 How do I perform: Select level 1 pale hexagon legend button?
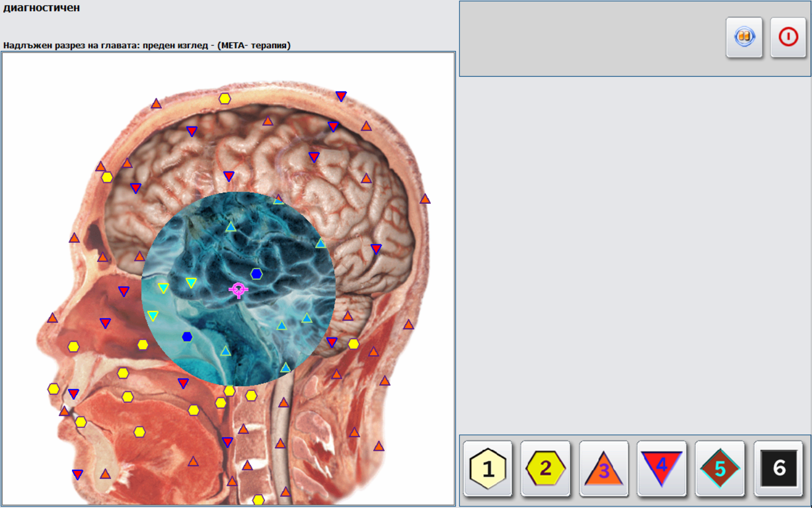(488, 468)
